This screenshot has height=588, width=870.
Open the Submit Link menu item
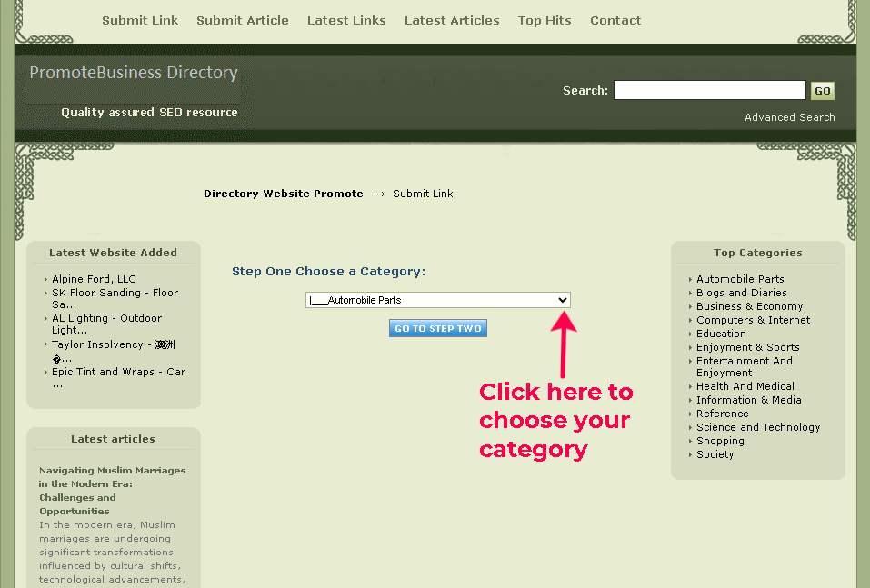[140, 21]
